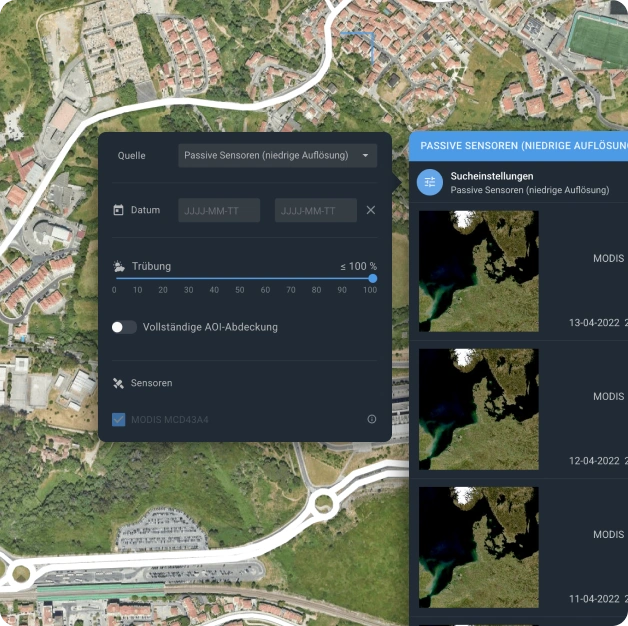Viewport: 628px width, 626px height.
Task: Click the 13-04-2022 satellite thumbnail image
Action: (x=478, y=270)
